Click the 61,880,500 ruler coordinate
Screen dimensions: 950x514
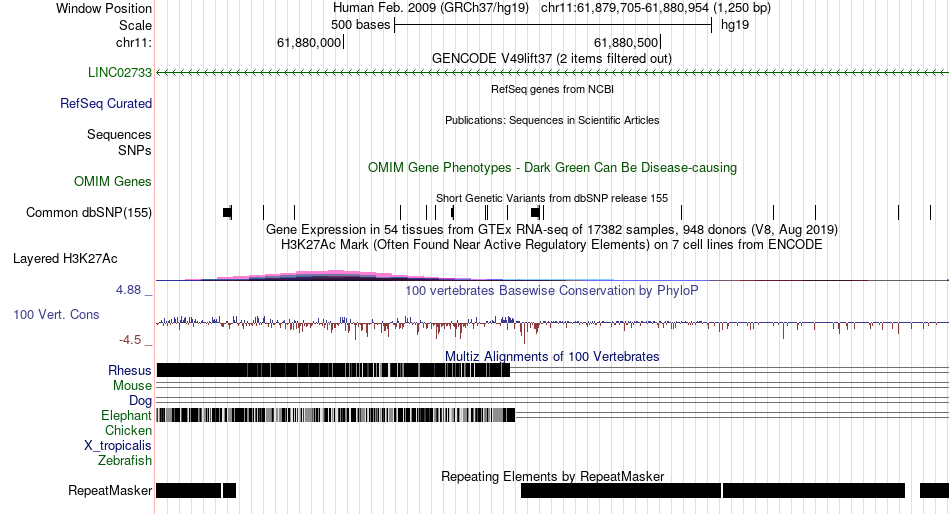pos(626,42)
